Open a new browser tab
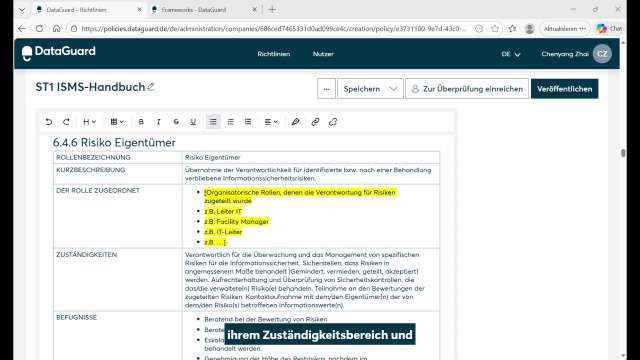640x360 pixels. click(272, 9)
